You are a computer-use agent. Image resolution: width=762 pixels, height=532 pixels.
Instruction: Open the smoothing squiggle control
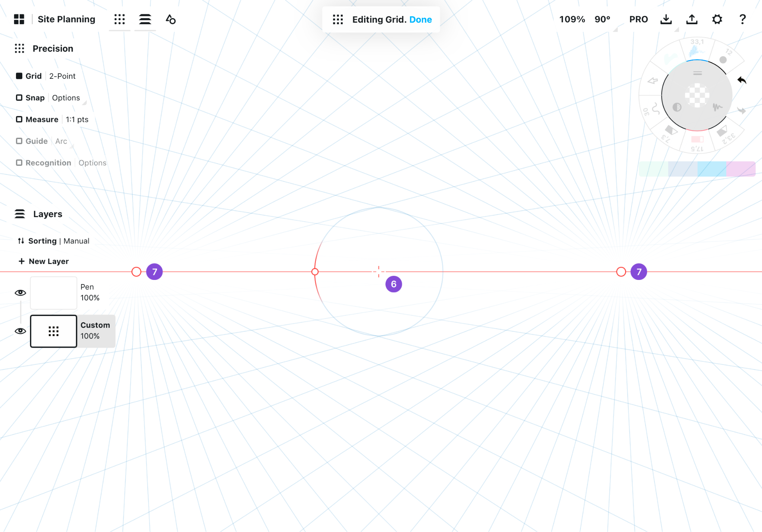(717, 107)
